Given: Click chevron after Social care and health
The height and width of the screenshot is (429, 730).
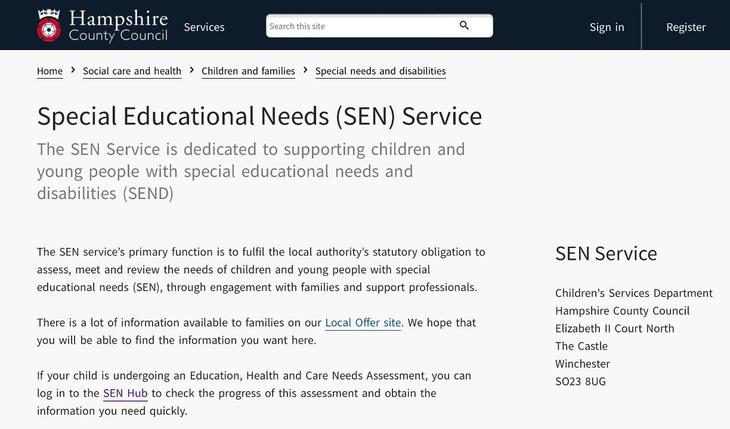Looking at the screenshot, I should point(192,70).
